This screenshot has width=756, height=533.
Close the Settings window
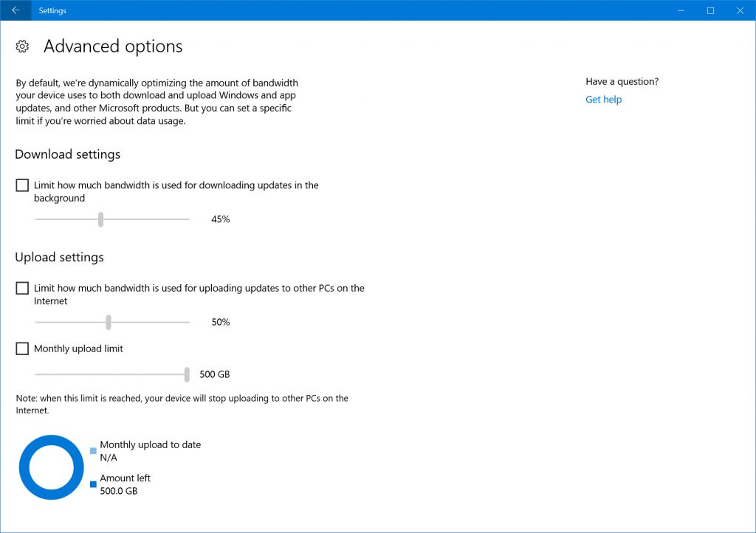point(740,10)
